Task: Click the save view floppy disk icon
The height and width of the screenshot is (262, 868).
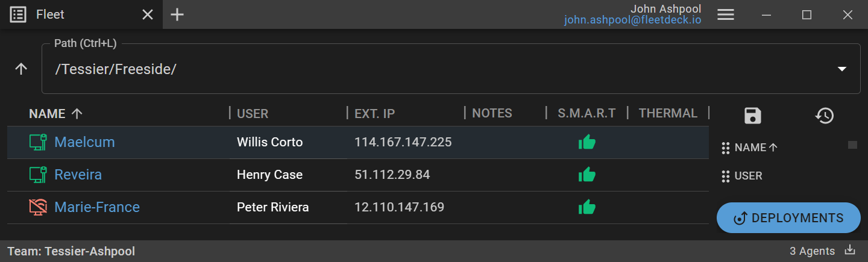Action: click(x=753, y=116)
